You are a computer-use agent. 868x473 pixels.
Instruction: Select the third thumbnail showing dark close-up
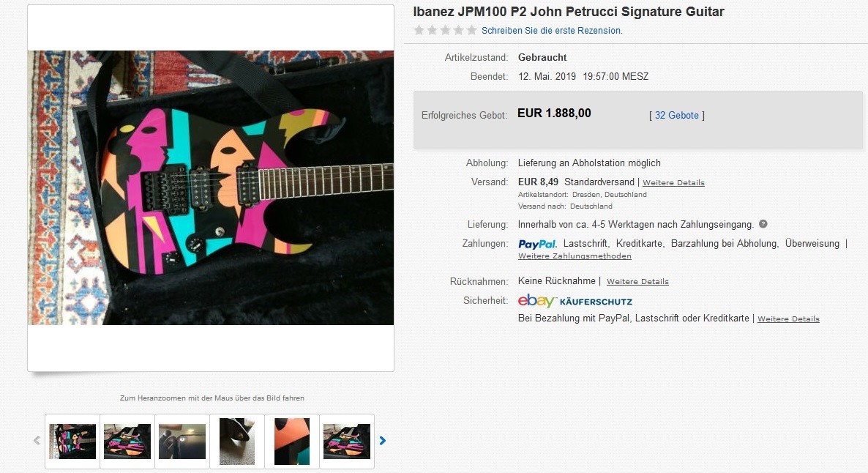pos(182,442)
